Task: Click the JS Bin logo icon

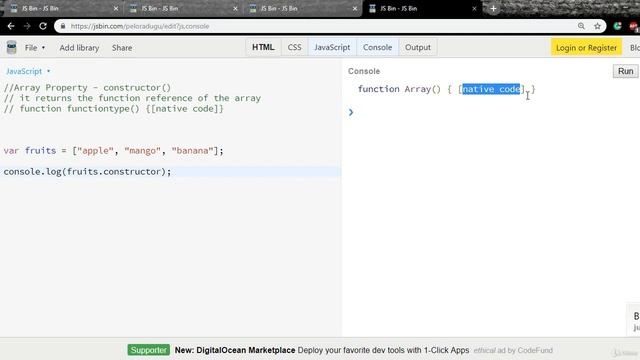Action: (11, 47)
